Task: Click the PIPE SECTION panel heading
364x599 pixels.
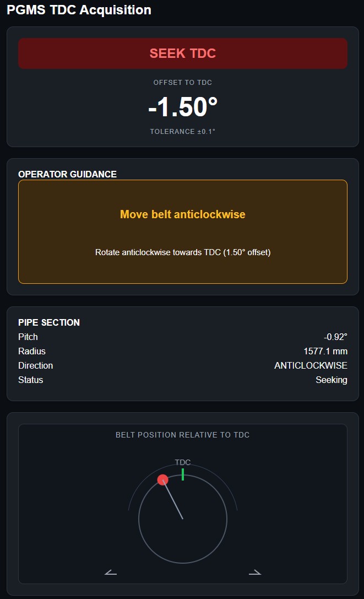Action: coord(49,322)
